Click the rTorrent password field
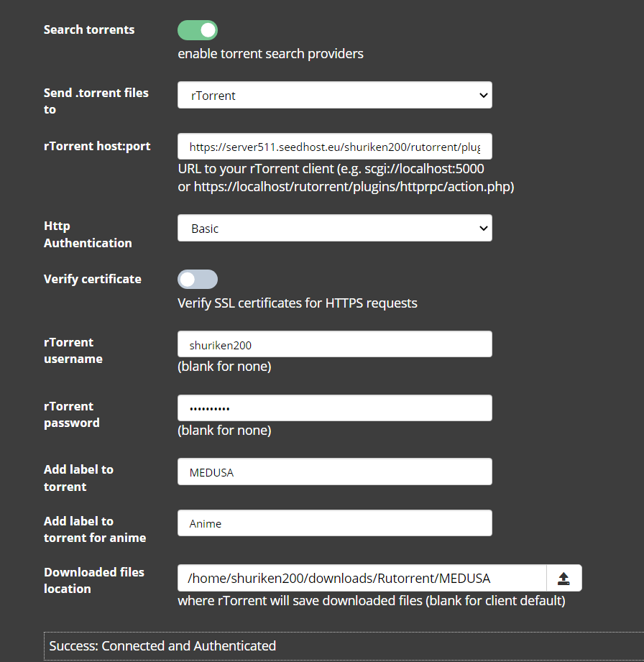The width and height of the screenshot is (644, 662). tap(334, 408)
